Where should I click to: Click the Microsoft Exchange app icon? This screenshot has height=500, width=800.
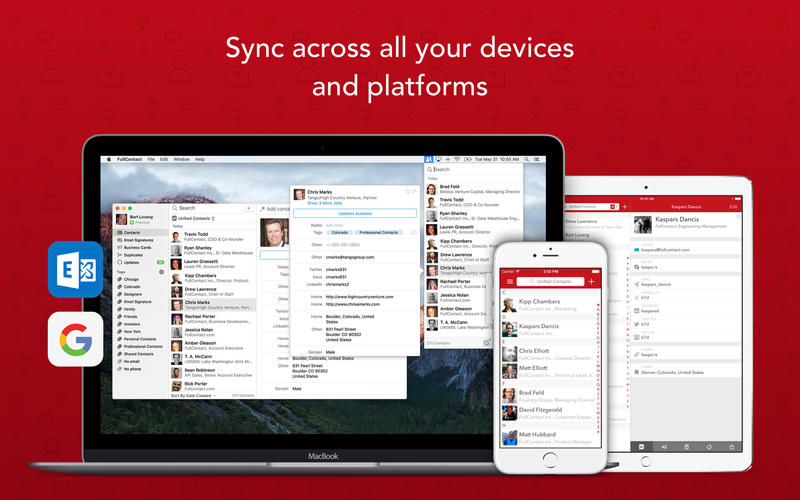point(76,269)
